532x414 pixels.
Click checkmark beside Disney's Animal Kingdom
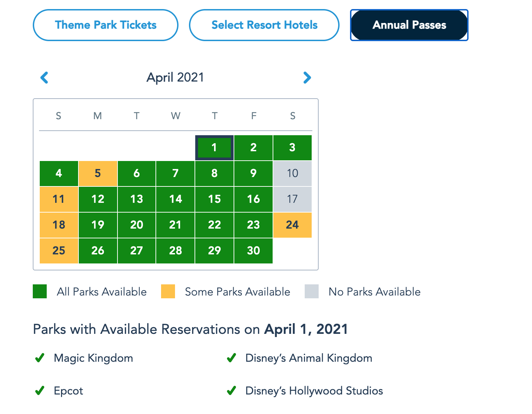[x=231, y=358]
